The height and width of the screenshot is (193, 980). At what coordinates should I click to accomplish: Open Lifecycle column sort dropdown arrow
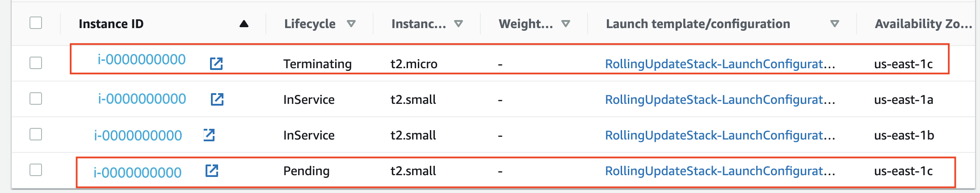(351, 24)
